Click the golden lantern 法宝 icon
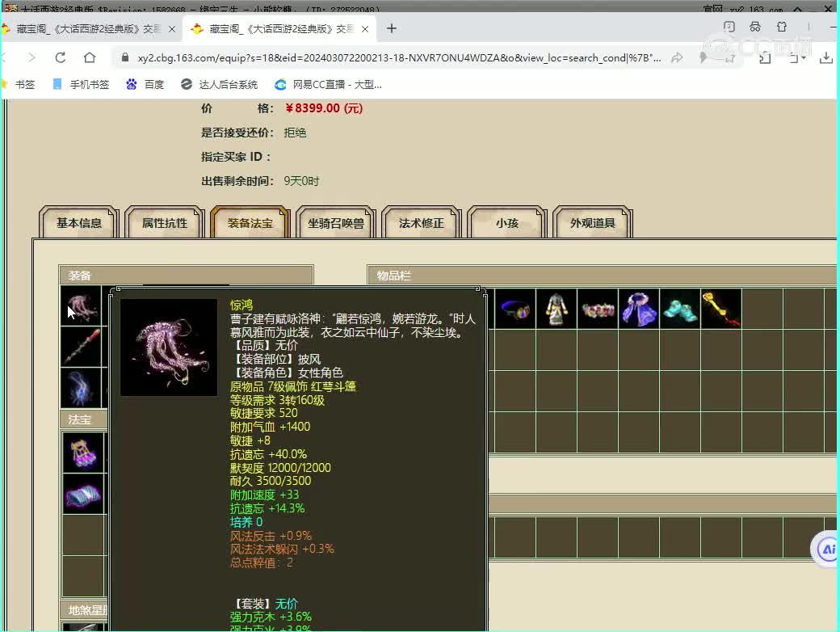Viewport: 840px width, 632px height. [83, 453]
